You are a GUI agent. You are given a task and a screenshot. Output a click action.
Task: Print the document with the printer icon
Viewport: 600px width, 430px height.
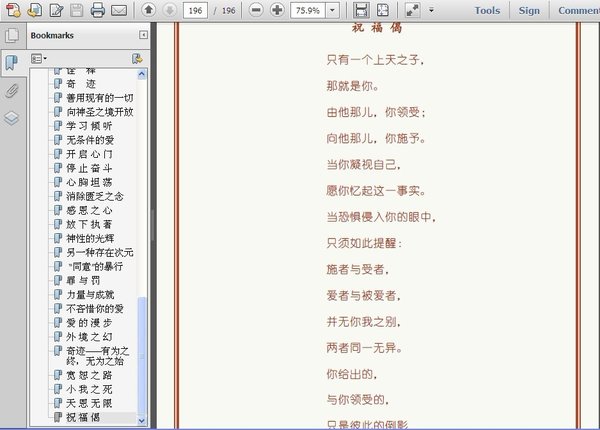pyautogui.click(x=98, y=10)
